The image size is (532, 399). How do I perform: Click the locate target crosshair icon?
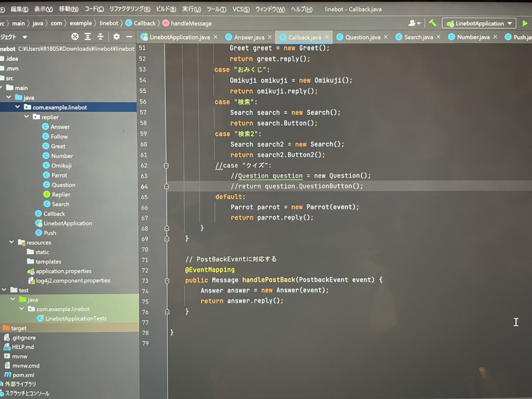pos(75,37)
